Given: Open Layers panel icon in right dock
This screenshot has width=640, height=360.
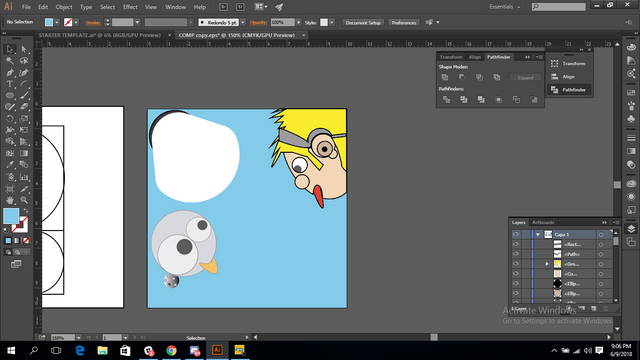Looking at the screenshot, I should coord(631,229).
